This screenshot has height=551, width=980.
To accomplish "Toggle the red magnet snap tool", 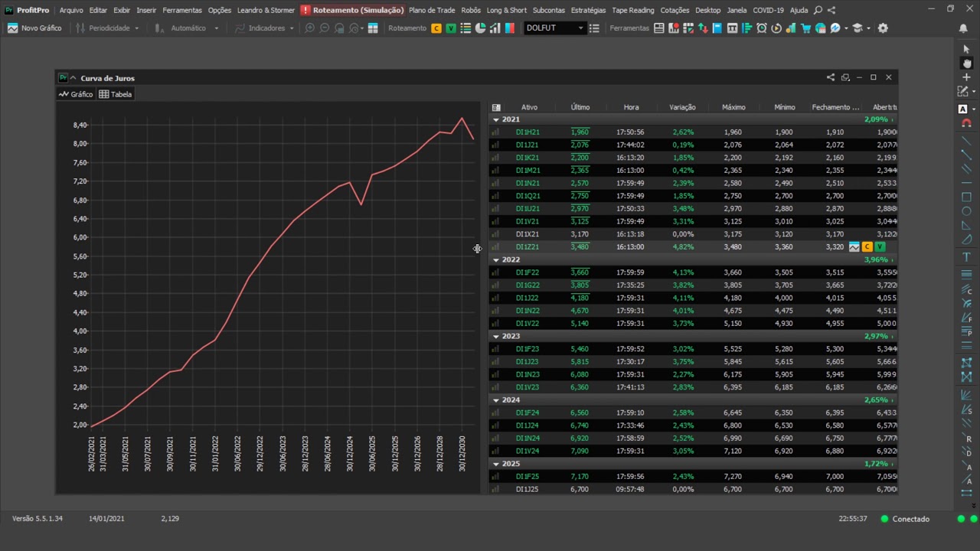I will [966, 123].
